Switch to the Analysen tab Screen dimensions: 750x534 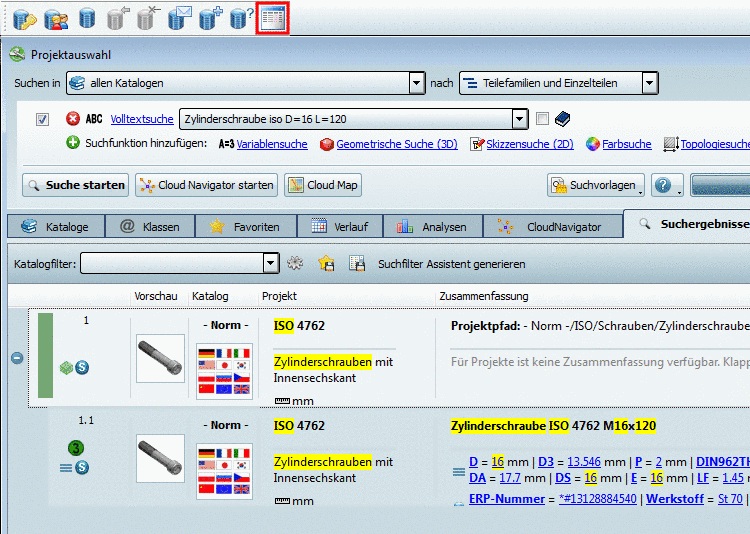coord(433,226)
